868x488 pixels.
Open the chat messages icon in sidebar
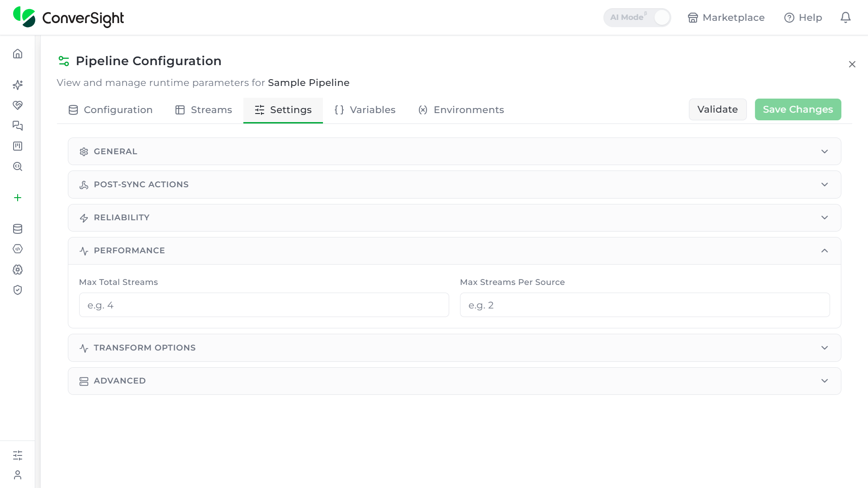pyautogui.click(x=18, y=126)
